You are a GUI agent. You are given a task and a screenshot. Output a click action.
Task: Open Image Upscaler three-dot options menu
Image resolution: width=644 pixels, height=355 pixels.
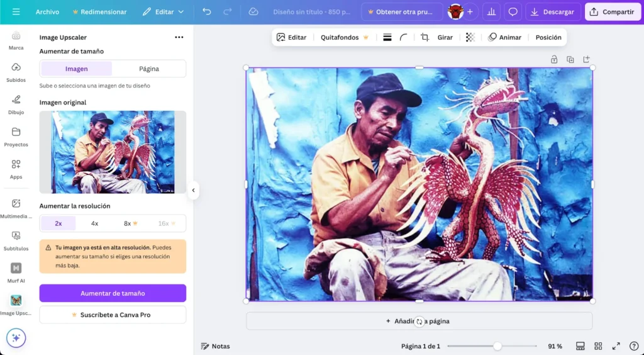(179, 38)
